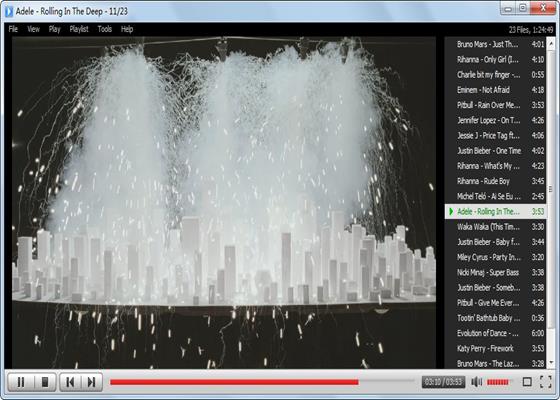Select playlist item Pitbull - Rain Over Me
The image size is (560, 400).
coord(495,105)
